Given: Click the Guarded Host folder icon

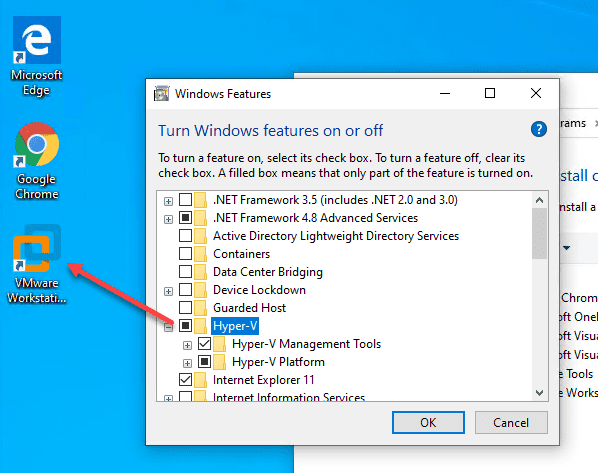Looking at the screenshot, I should point(200,308).
